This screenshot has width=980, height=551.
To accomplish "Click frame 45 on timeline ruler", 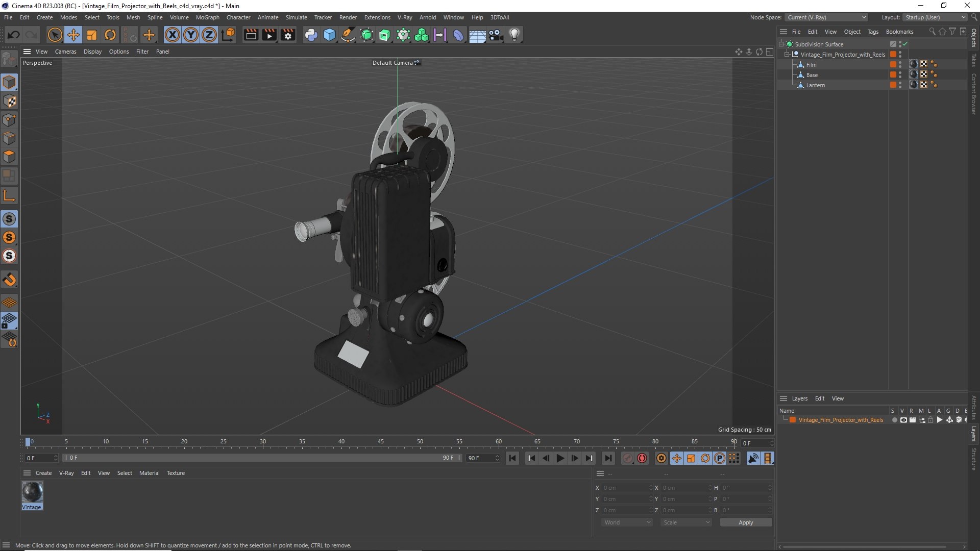I will coord(381,442).
